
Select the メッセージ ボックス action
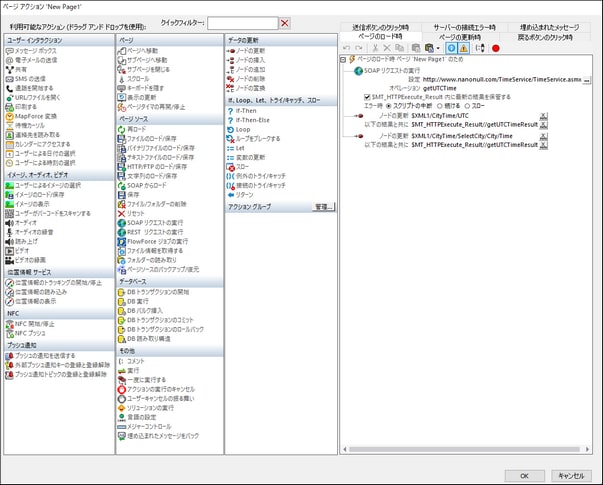35,49
